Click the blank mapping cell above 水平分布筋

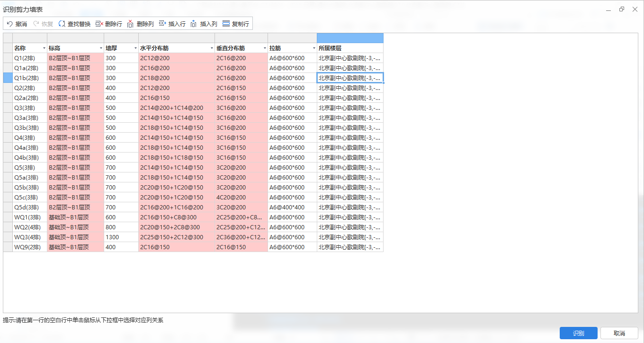click(177, 38)
